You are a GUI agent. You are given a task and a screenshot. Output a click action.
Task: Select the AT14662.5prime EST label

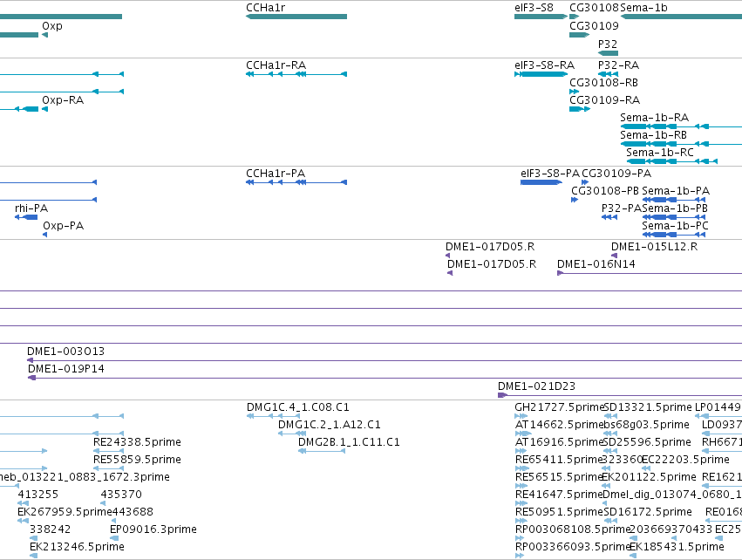[560, 425]
